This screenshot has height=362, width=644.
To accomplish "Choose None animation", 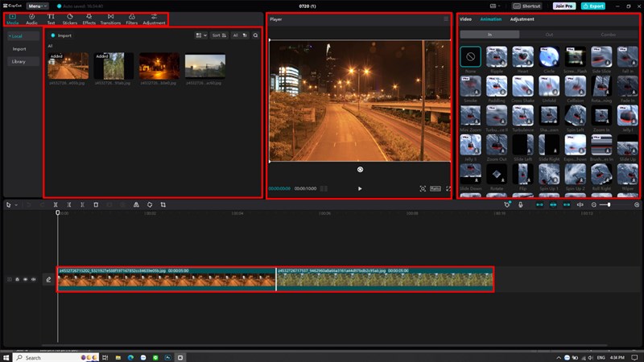I will (471, 56).
